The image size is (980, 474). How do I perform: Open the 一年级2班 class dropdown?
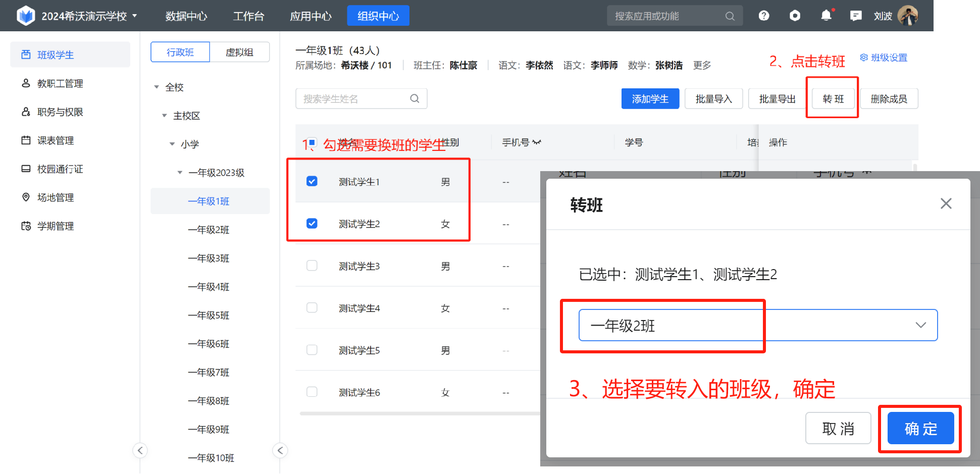click(758, 325)
